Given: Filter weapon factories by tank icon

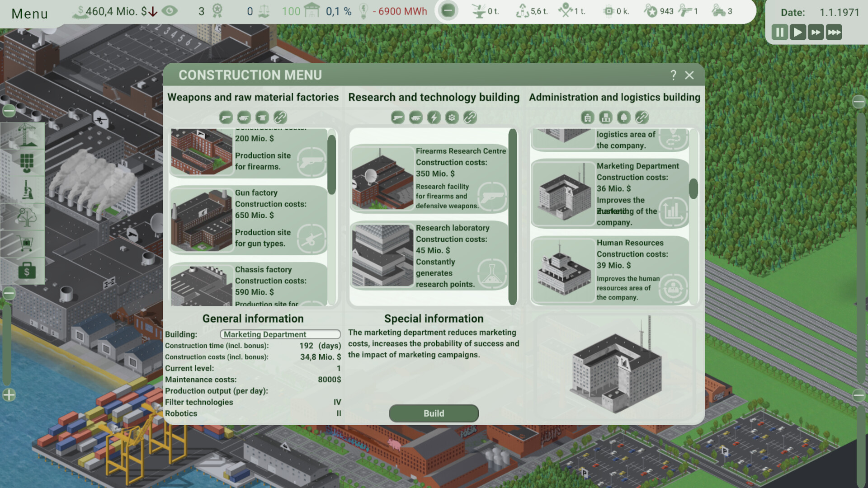Looking at the screenshot, I should 244,118.
